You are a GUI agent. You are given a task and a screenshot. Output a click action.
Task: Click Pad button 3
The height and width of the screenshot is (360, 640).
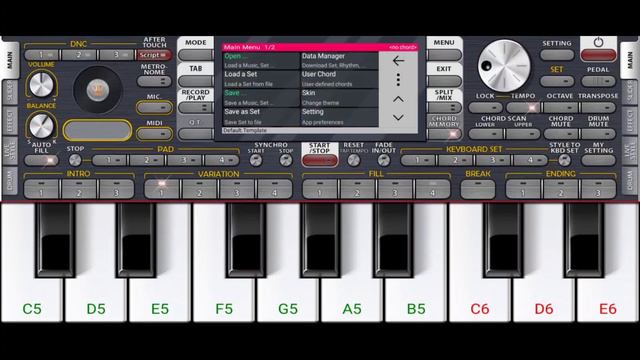pos(184,160)
